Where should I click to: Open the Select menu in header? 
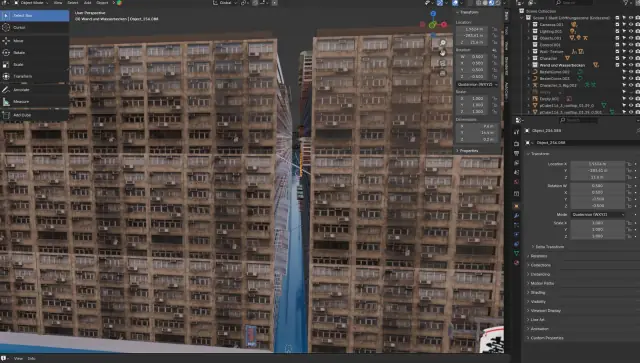73,3
